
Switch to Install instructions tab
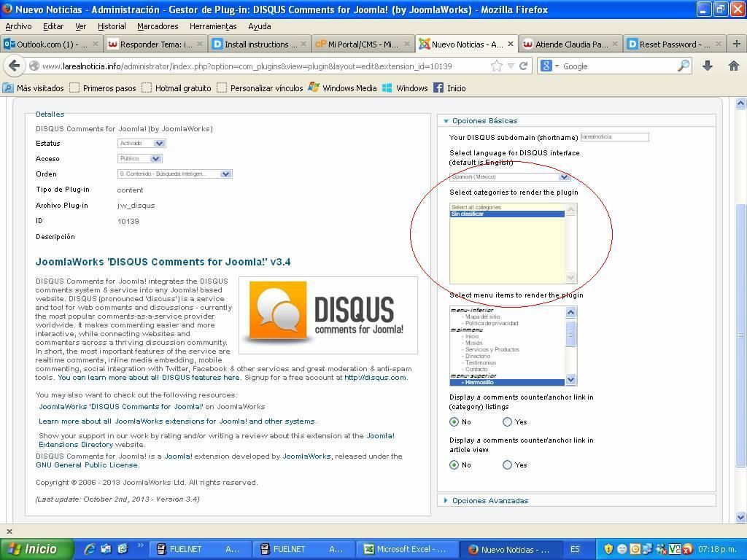click(259, 44)
